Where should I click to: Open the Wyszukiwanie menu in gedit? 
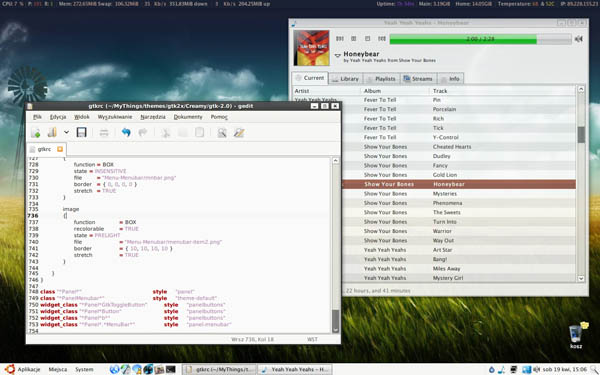[115, 117]
